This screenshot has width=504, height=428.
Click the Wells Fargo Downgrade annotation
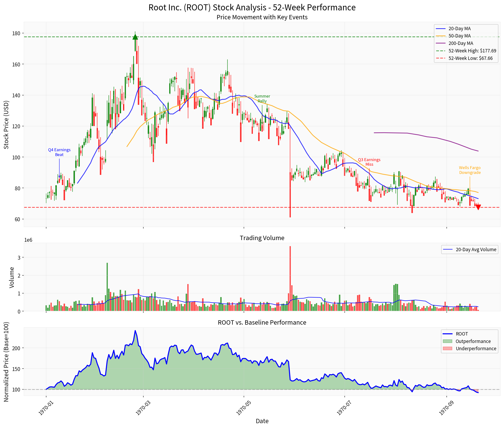pos(470,170)
